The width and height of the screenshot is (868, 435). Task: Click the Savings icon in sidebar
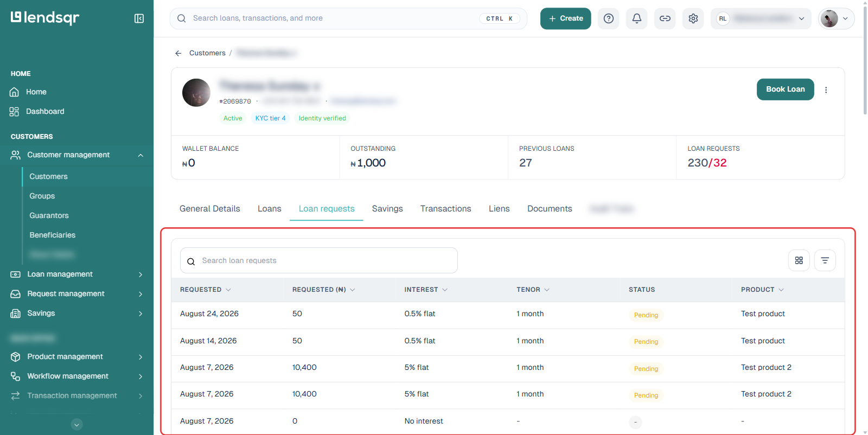pyautogui.click(x=16, y=314)
